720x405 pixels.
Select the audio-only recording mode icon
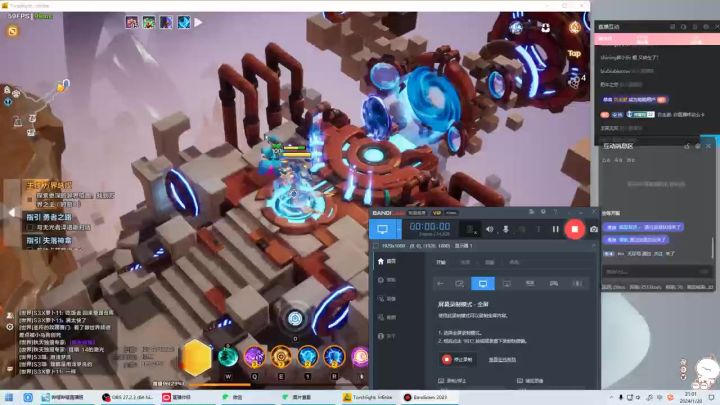point(577,283)
